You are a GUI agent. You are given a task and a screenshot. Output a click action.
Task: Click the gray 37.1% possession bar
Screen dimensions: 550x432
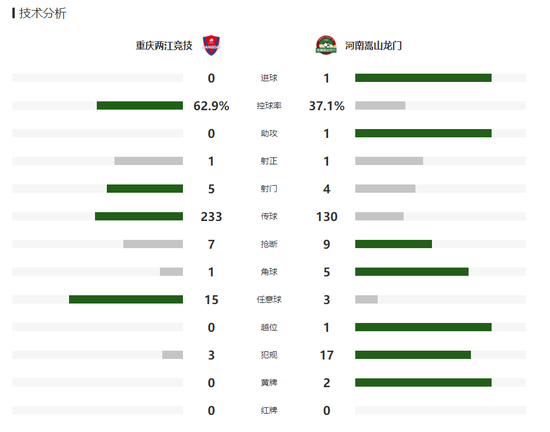click(380, 106)
